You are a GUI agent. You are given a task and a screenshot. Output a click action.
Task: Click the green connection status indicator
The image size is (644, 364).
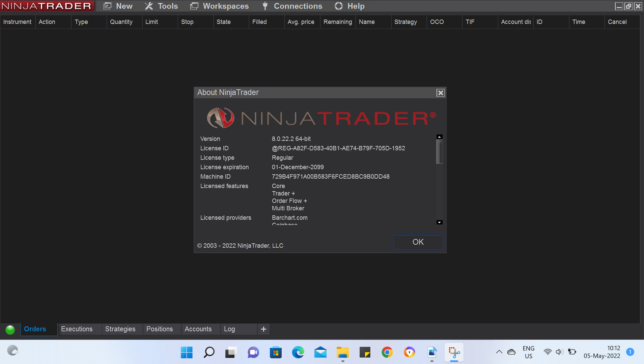(x=10, y=330)
